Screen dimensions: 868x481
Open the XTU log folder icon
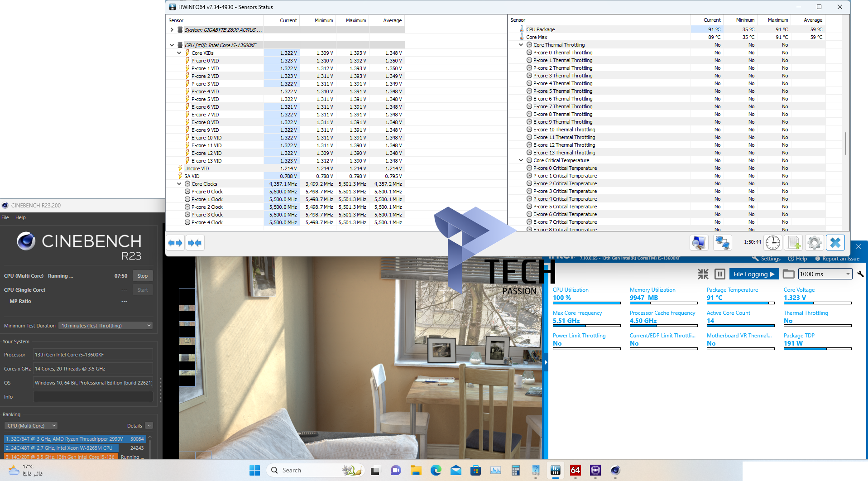tap(788, 274)
